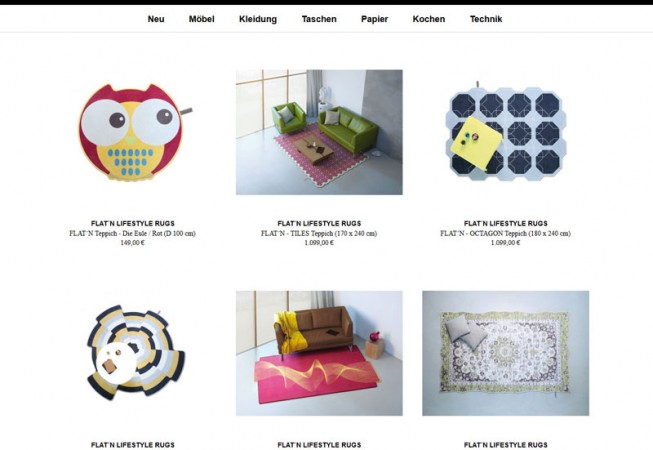This screenshot has width=653, height=450.
Task: Click the brand name above the owl rug title
Action: (132, 224)
